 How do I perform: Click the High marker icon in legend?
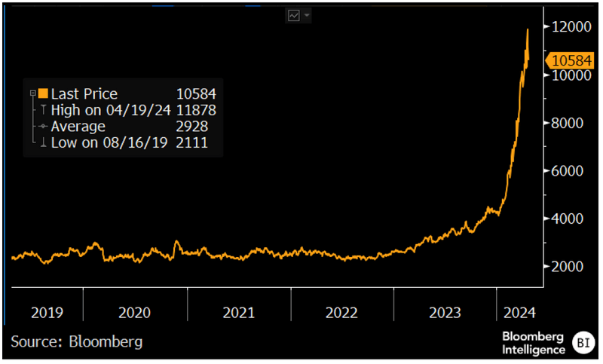click(x=43, y=110)
